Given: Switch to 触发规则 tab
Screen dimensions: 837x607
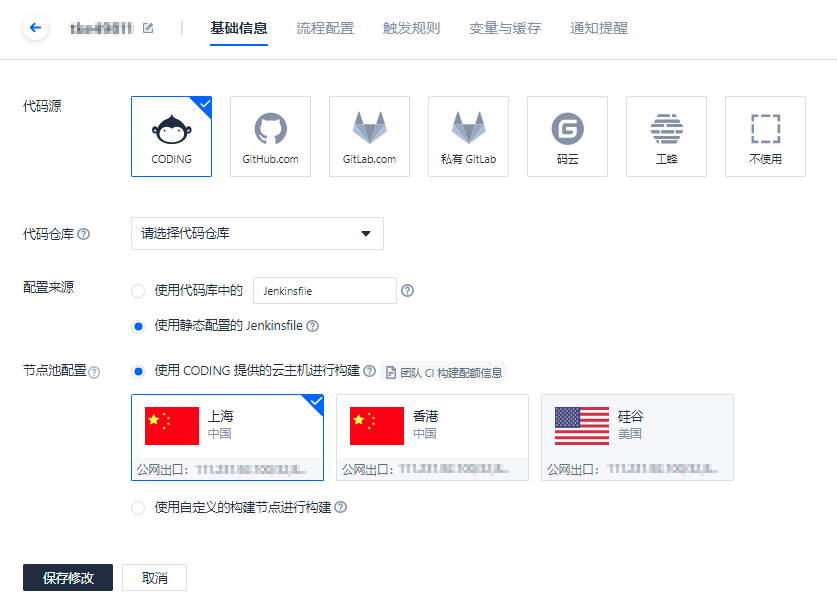Looking at the screenshot, I should [412, 28].
